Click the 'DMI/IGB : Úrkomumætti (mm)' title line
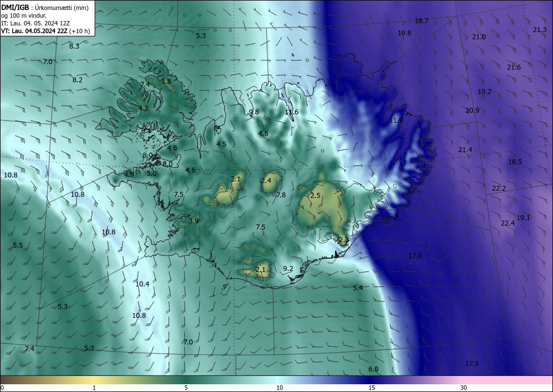 pyautogui.click(x=45, y=7)
